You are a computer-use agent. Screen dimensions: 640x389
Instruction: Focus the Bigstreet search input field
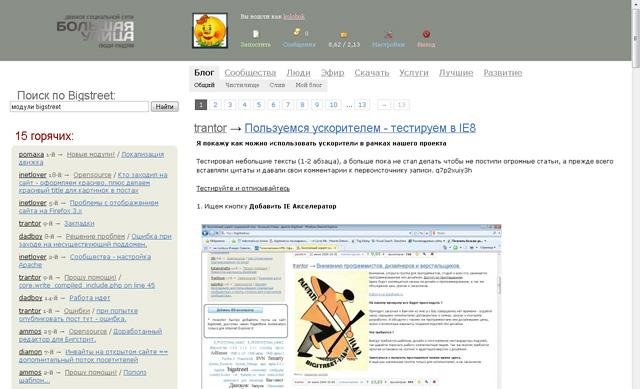pos(79,107)
